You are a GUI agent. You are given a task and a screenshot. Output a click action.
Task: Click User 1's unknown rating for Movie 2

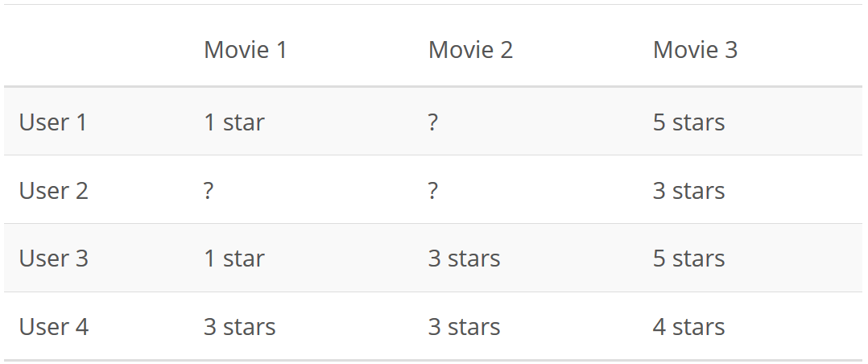433,122
